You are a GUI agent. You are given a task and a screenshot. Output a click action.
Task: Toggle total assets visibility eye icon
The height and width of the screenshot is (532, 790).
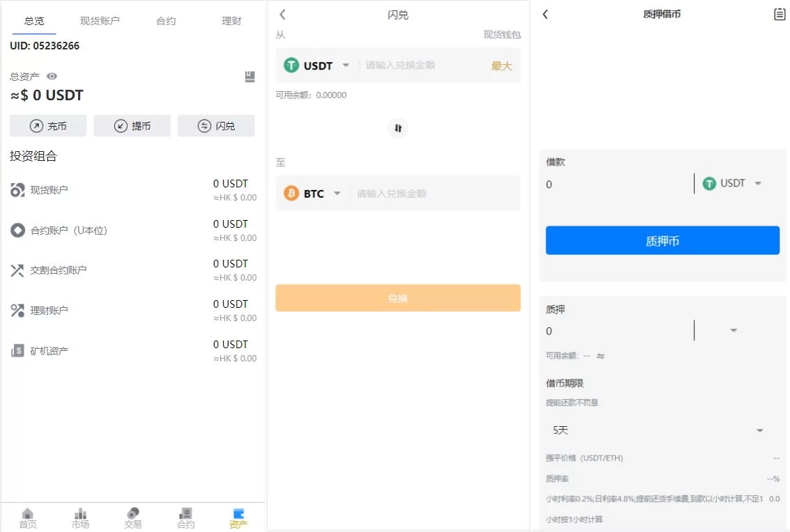[x=52, y=77]
